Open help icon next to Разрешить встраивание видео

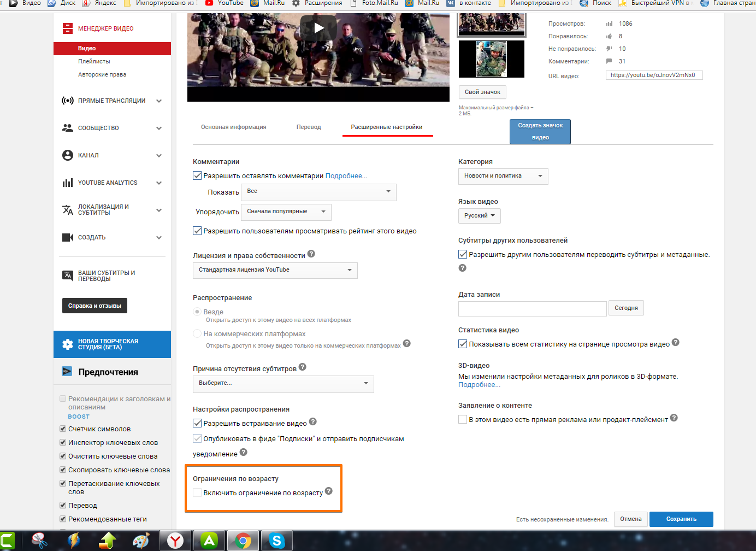[x=313, y=421]
